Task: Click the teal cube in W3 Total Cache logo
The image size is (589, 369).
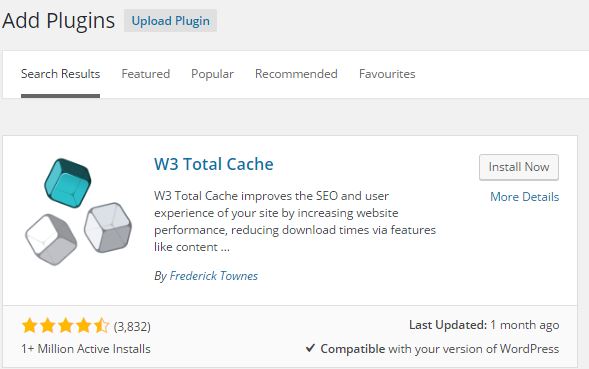Action: point(68,183)
